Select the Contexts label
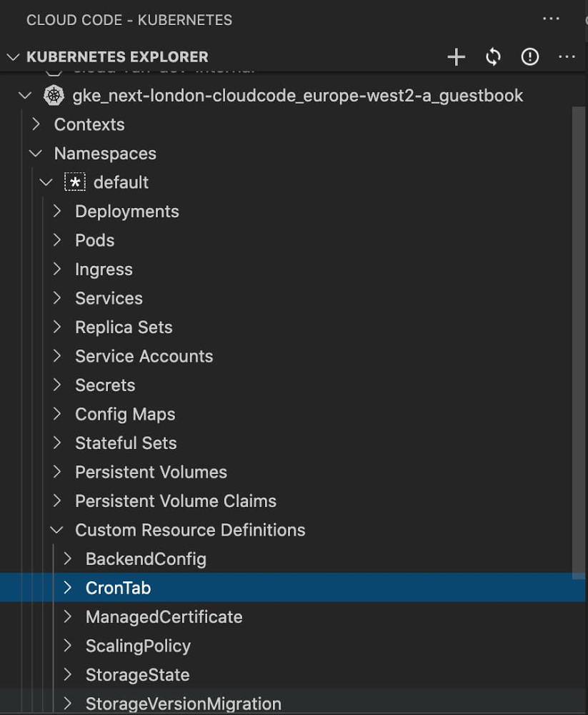 click(89, 124)
